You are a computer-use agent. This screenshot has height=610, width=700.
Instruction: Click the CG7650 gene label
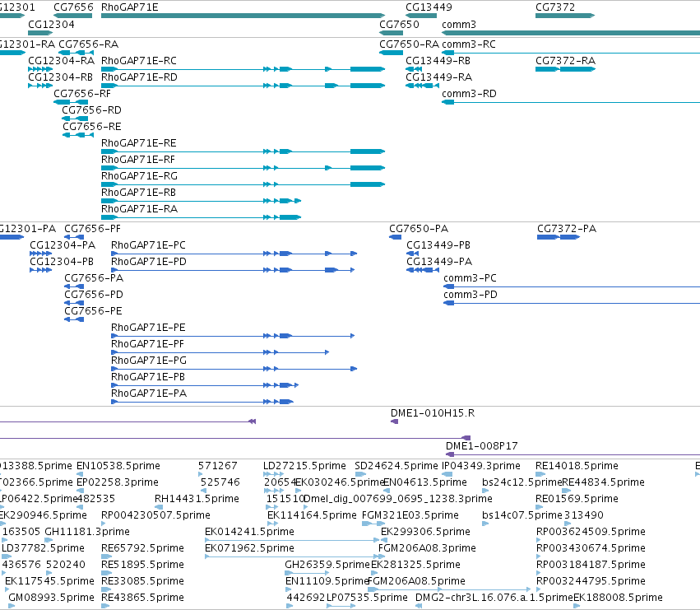pyautogui.click(x=399, y=24)
